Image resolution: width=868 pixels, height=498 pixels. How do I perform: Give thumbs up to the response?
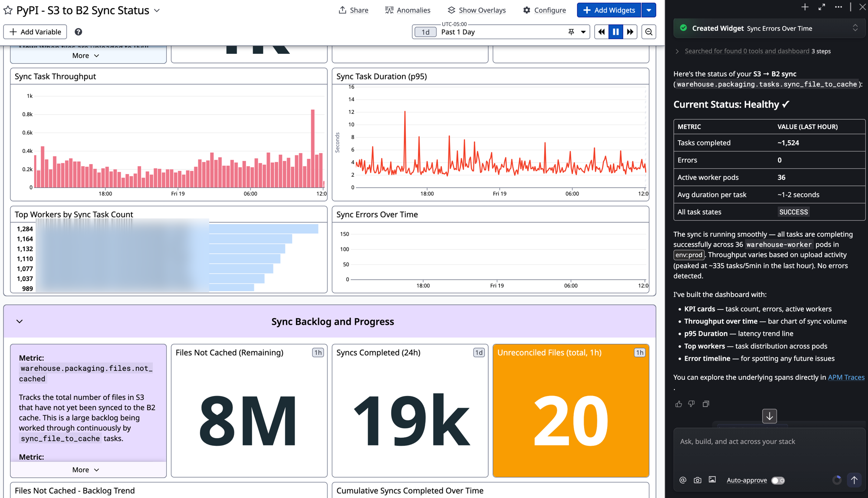[x=678, y=404]
